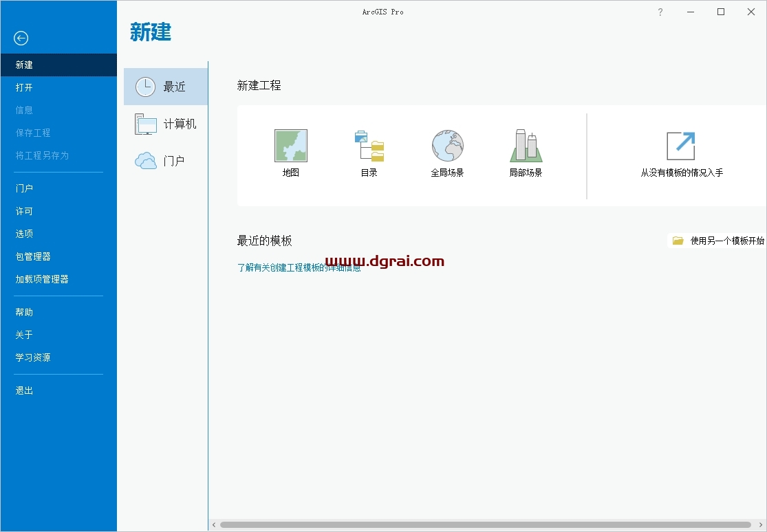
Task: Close the ArcGIS Pro window
Action: coord(751,12)
